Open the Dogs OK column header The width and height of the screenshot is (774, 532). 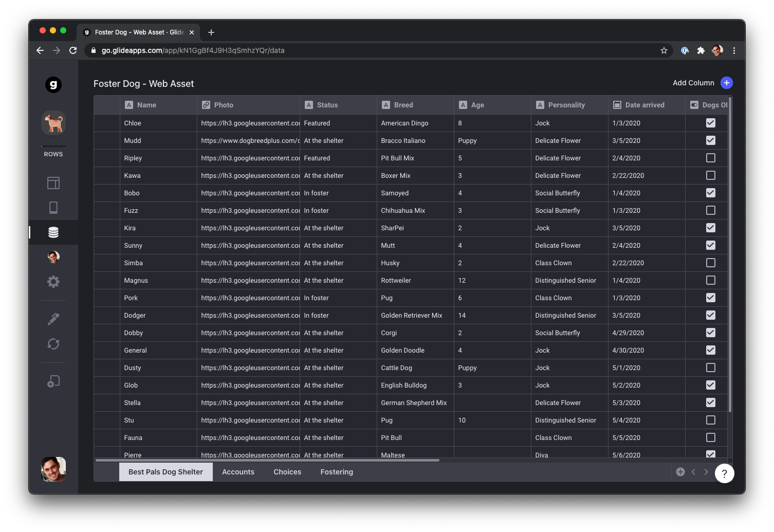707,105
